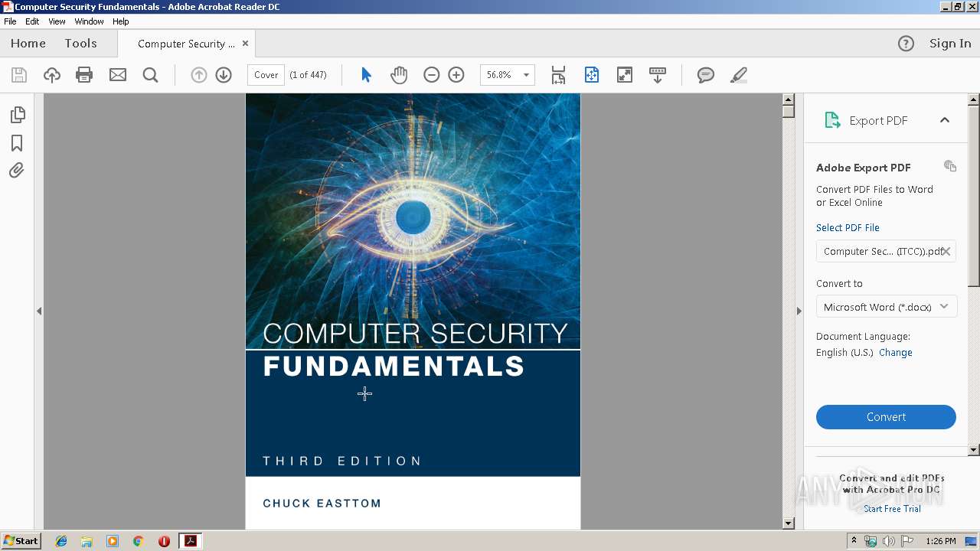Zoom in with plus icon
This screenshot has height=551, width=980.
tap(456, 75)
